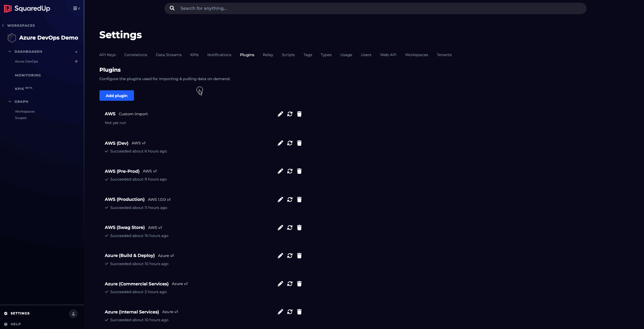This screenshot has width=644, height=329.
Task: Add a new dashboard with plus icon
Action: point(76,52)
